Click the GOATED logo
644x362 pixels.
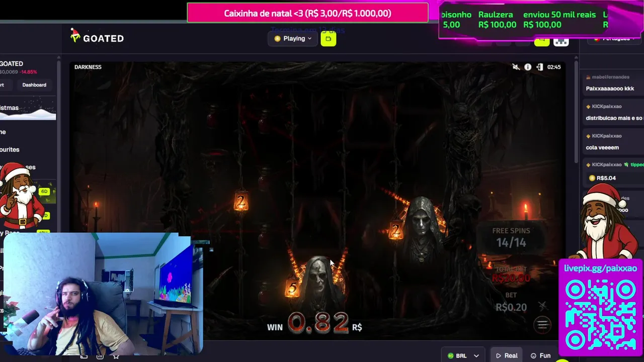click(97, 36)
